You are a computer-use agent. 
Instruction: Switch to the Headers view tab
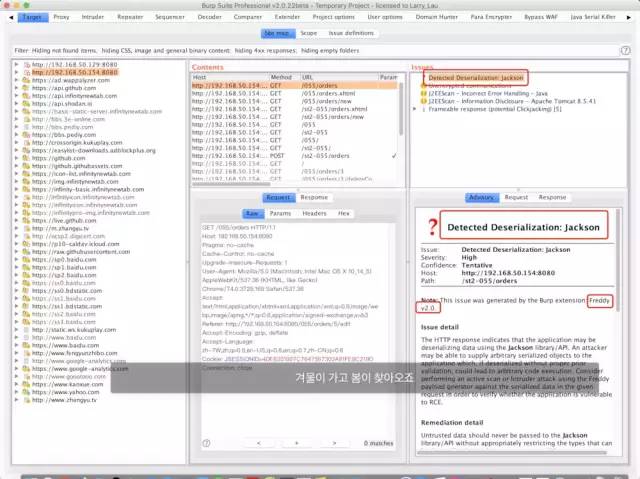314,213
